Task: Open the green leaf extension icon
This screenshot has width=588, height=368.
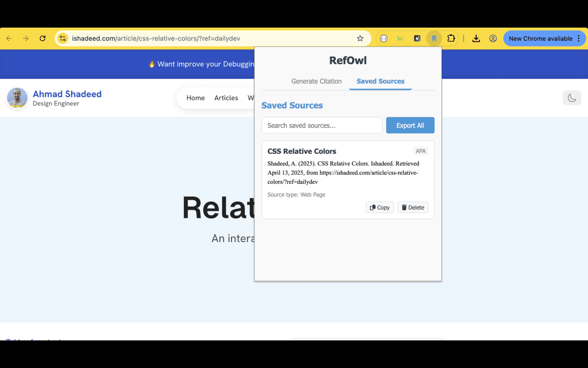Action: pos(400,39)
